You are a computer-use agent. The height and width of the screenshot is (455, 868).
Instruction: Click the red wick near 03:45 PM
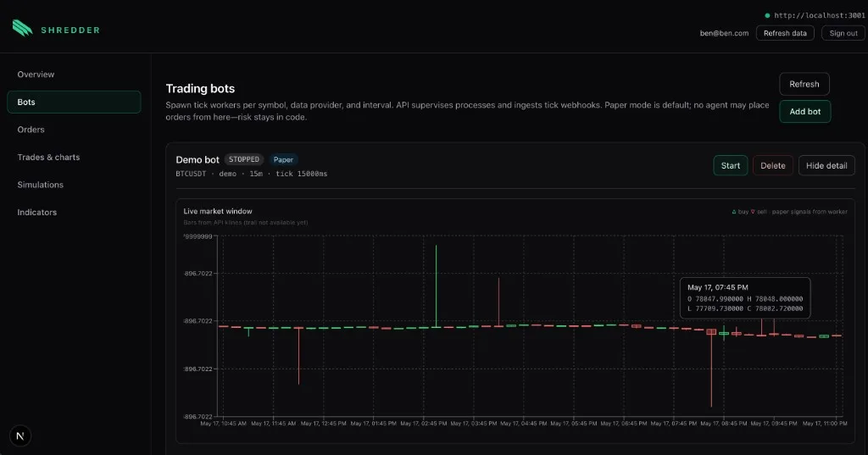(x=498, y=302)
